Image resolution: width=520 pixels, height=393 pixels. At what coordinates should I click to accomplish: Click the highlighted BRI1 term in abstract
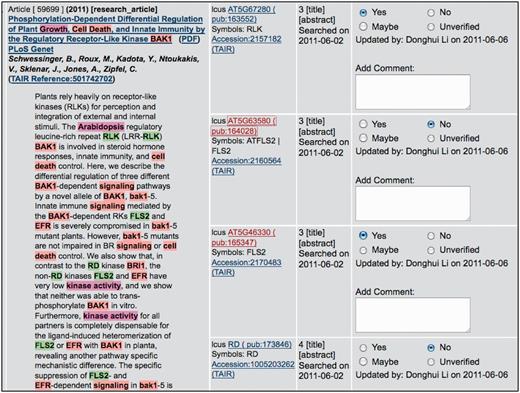136,266
